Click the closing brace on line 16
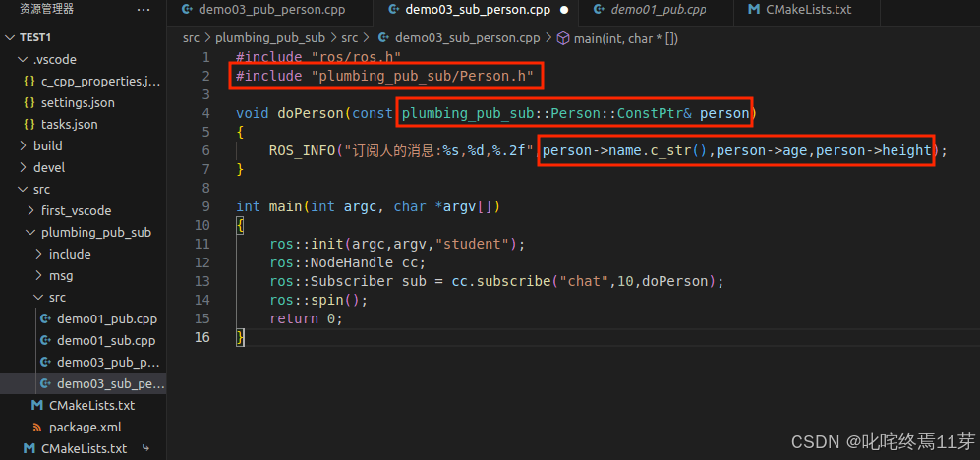The width and height of the screenshot is (980, 460). (241, 337)
